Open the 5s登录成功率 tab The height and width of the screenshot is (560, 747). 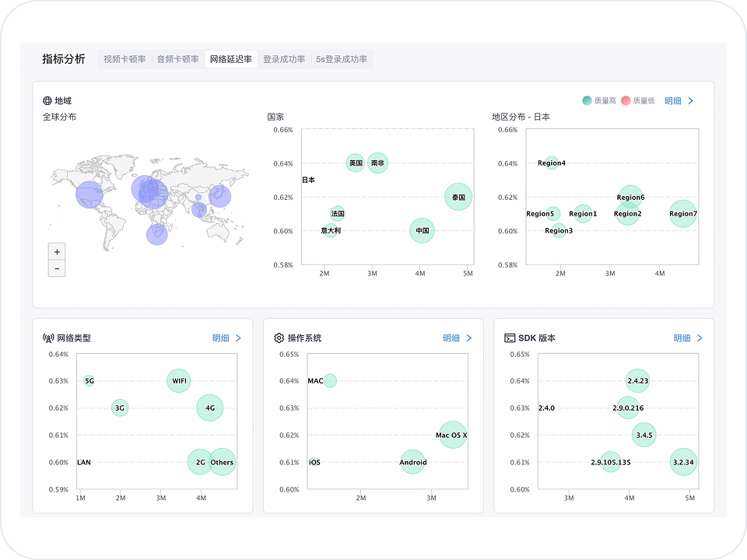tap(342, 59)
